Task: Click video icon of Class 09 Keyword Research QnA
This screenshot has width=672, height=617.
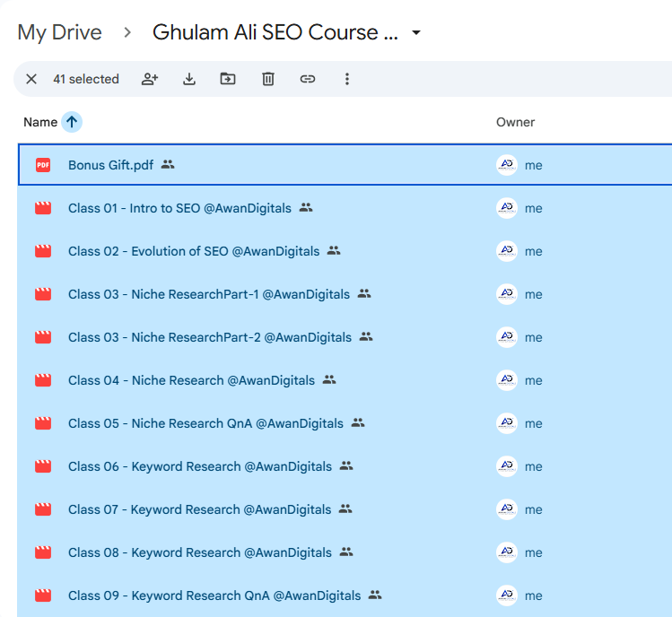Action: click(43, 595)
